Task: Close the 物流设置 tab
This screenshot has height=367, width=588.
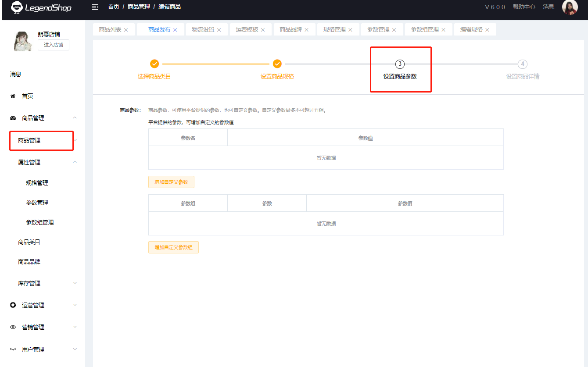Action: (219, 30)
